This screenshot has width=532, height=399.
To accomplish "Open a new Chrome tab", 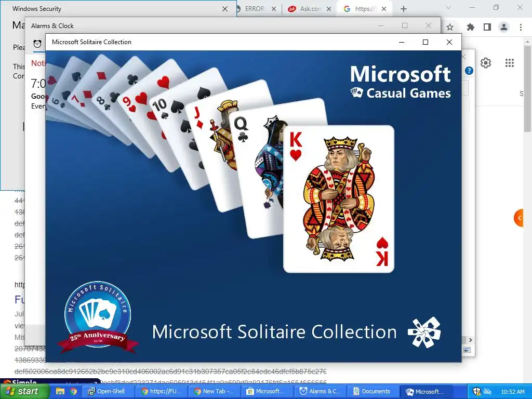I will [x=403, y=9].
